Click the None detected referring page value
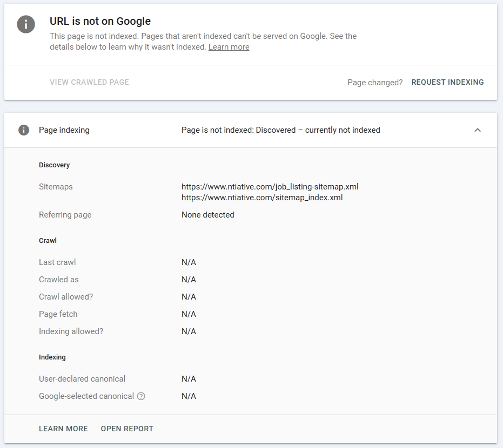Screen dimensions: 503x448 tap(207, 215)
